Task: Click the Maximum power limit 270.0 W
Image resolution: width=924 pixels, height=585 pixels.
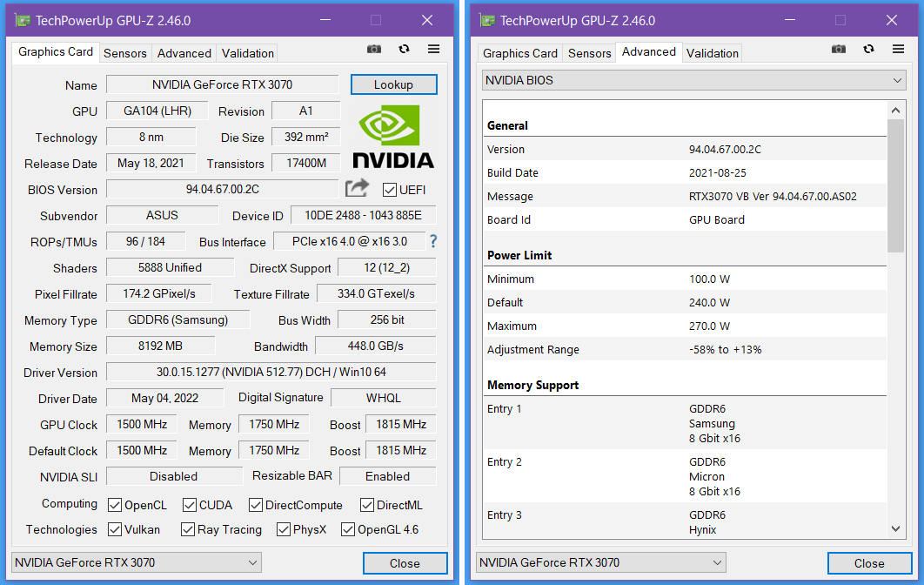Action: pos(709,326)
